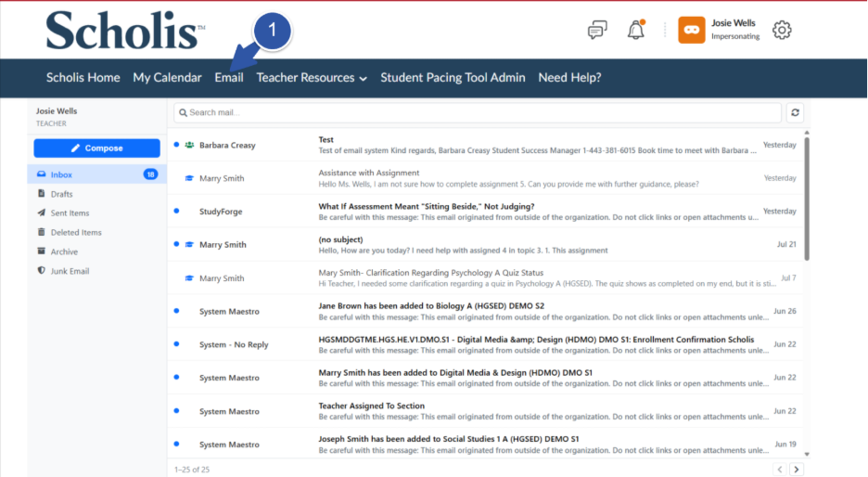Click the Drafts document icon
Screen dimensions: 868x477
point(41,193)
